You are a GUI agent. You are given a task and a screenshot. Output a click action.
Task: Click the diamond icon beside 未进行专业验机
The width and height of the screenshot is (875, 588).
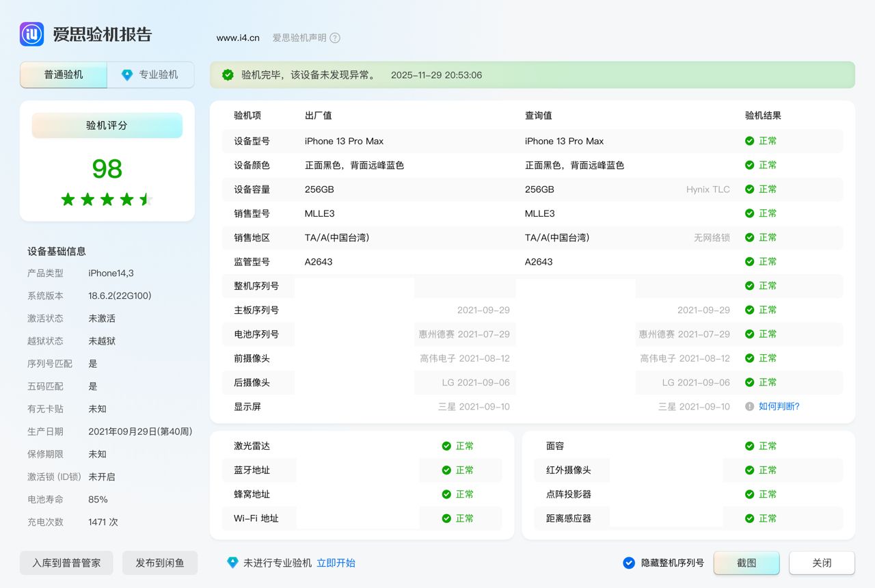pos(232,563)
